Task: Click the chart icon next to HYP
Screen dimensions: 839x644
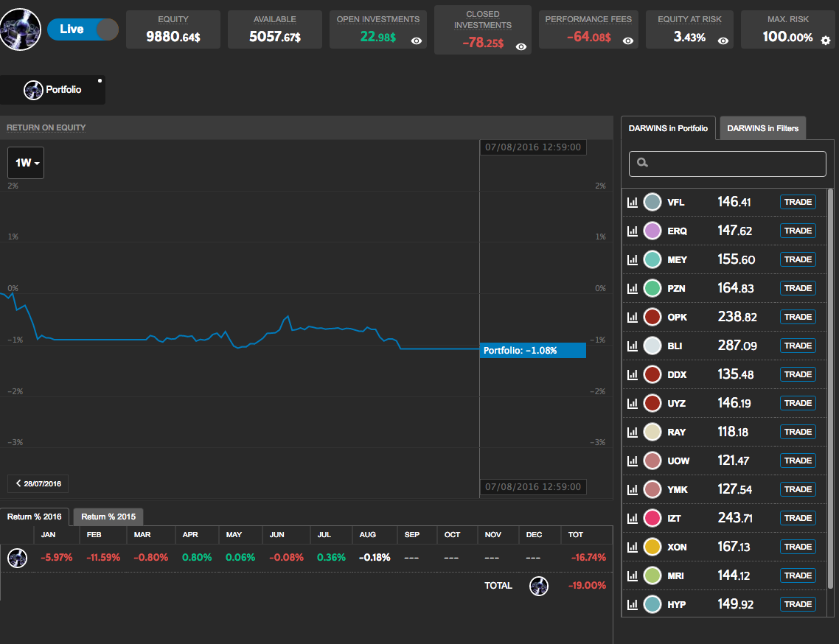Action: pyautogui.click(x=633, y=605)
